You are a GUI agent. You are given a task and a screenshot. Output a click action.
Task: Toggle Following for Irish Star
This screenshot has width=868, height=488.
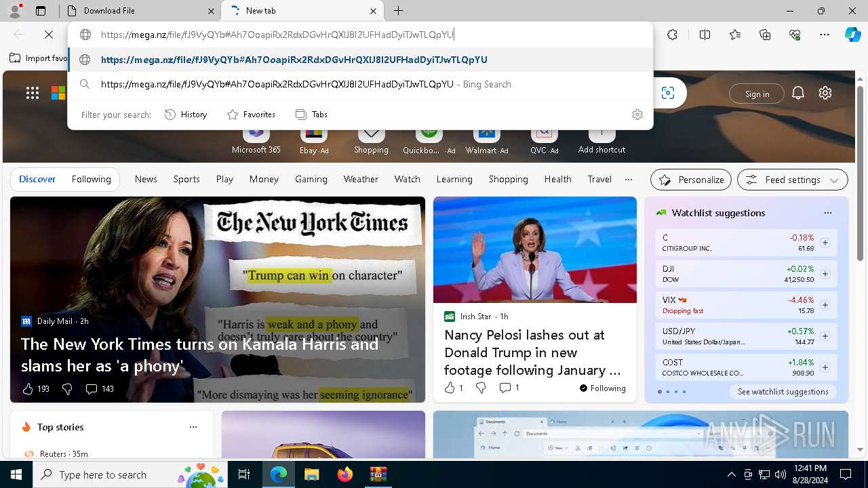(x=602, y=388)
